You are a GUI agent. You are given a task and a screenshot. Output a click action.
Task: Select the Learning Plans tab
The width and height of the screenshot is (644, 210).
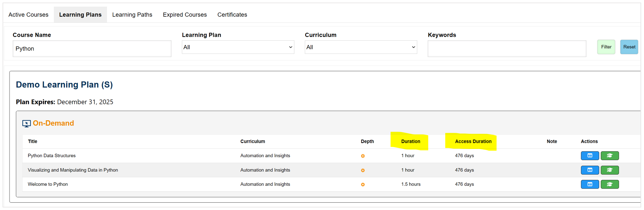tap(80, 15)
